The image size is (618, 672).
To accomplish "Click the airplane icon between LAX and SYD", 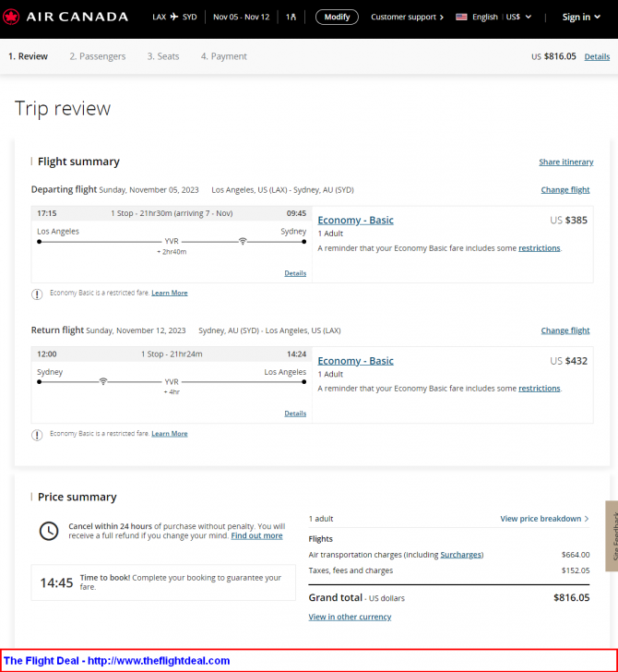I will click(174, 17).
